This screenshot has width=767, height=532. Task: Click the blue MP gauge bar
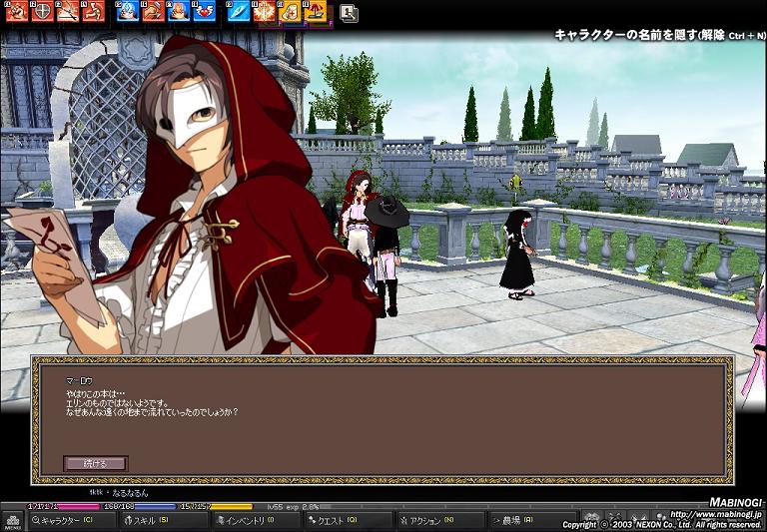click(x=140, y=507)
